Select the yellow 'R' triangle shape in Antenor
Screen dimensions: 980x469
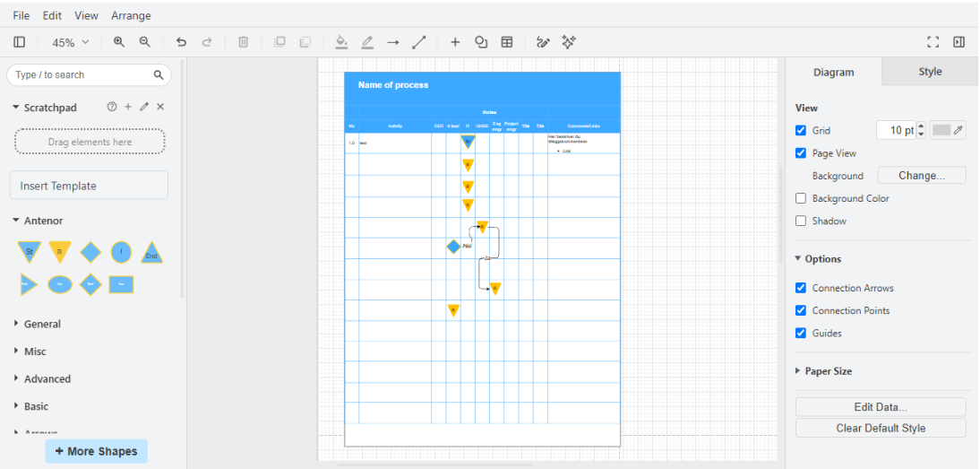click(60, 251)
